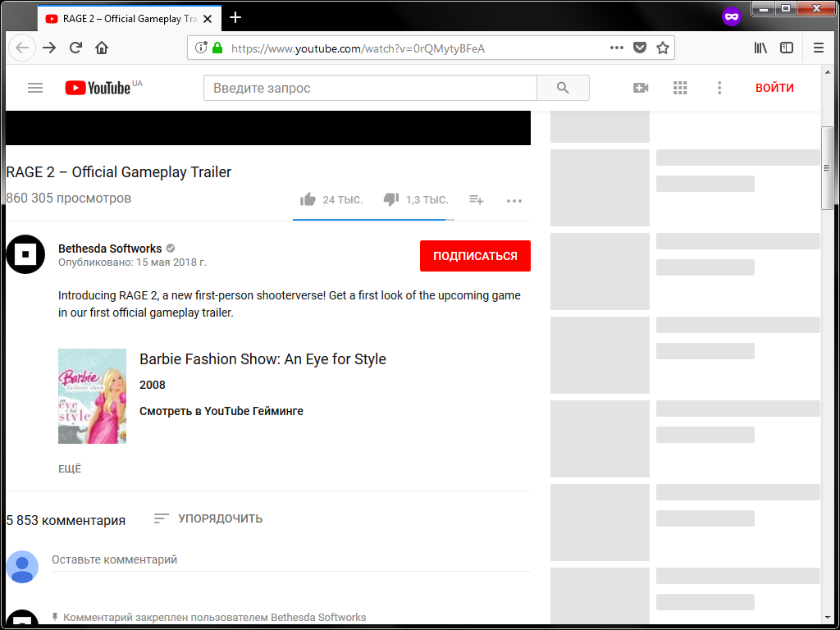840x630 pixels.
Task: Add video to playlist icon
Action: [x=477, y=200]
